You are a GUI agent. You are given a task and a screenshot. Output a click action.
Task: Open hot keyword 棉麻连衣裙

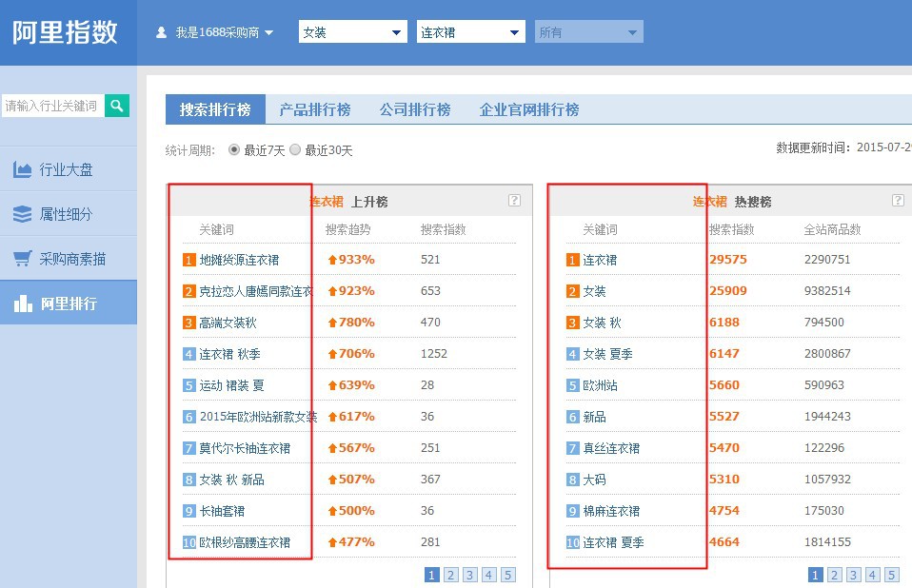click(611, 511)
